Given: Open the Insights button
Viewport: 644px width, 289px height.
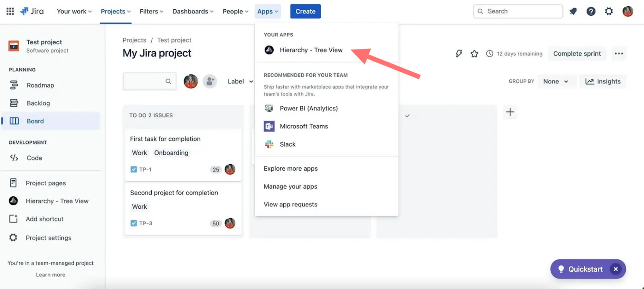Looking at the screenshot, I should [x=603, y=81].
